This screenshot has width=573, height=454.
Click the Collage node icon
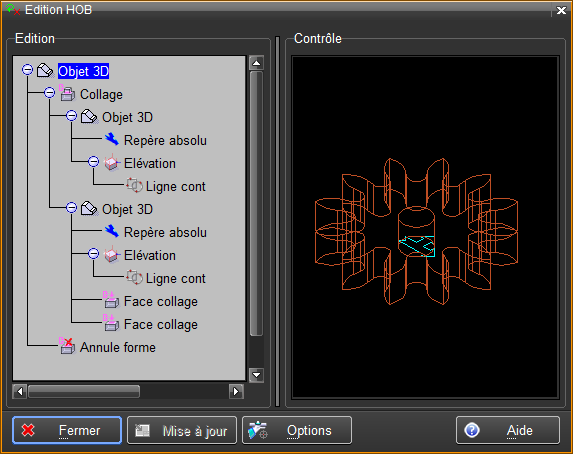click(67, 94)
